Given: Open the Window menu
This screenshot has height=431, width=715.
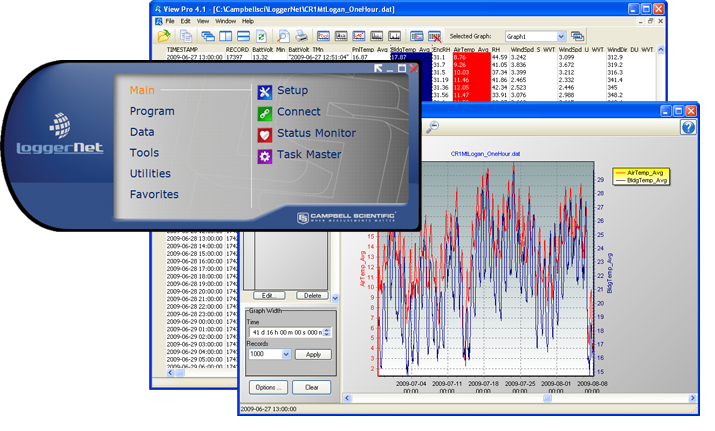Looking at the screenshot, I should pos(226,21).
